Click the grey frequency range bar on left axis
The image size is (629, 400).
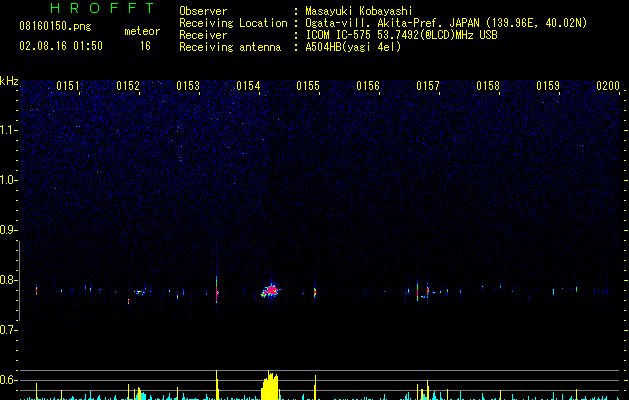(19, 281)
